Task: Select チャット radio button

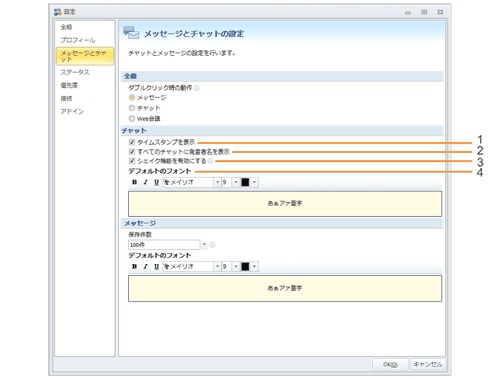Action: coord(132,108)
